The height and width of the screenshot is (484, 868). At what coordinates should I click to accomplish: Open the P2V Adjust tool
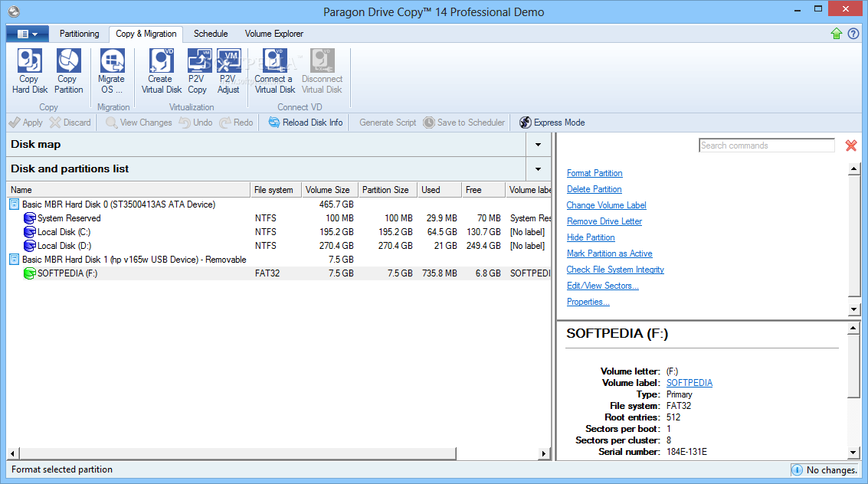[x=228, y=71]
